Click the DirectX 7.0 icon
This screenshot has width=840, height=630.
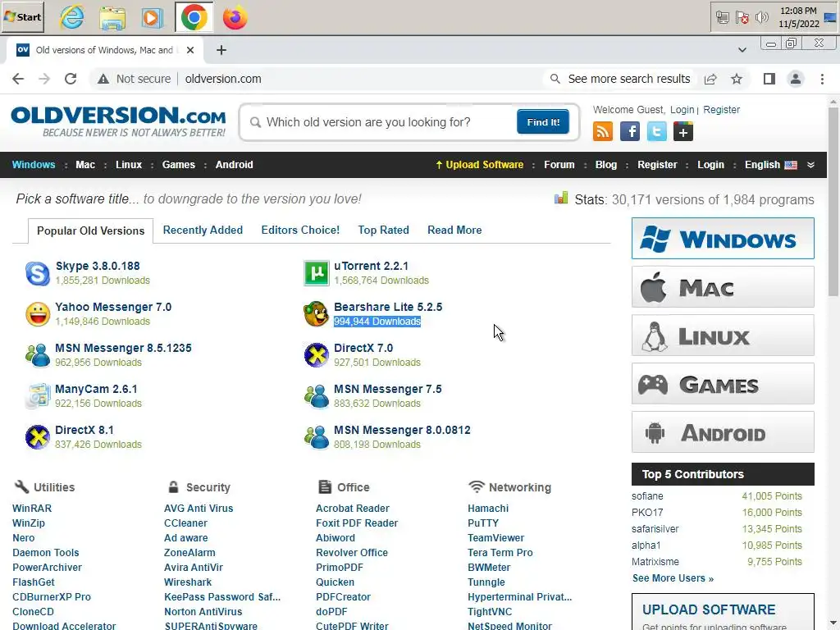316,355
